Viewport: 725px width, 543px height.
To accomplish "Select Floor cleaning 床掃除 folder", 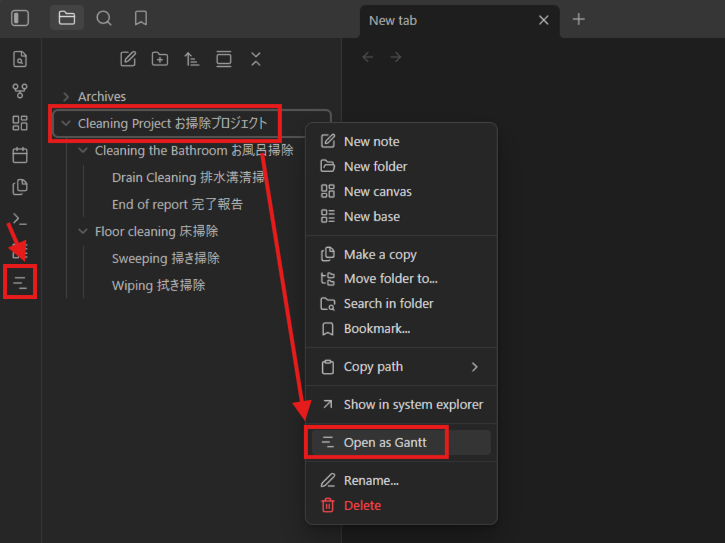I will pyautogui.click(x=156, y=231).
